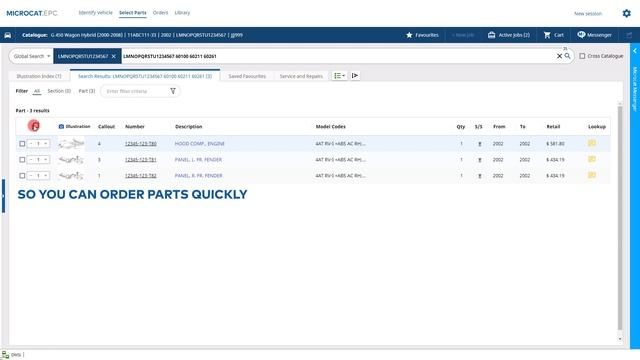Click the play-style icon next to list view
This screenshot has width=640, height=360.
[x=355, y=76]
